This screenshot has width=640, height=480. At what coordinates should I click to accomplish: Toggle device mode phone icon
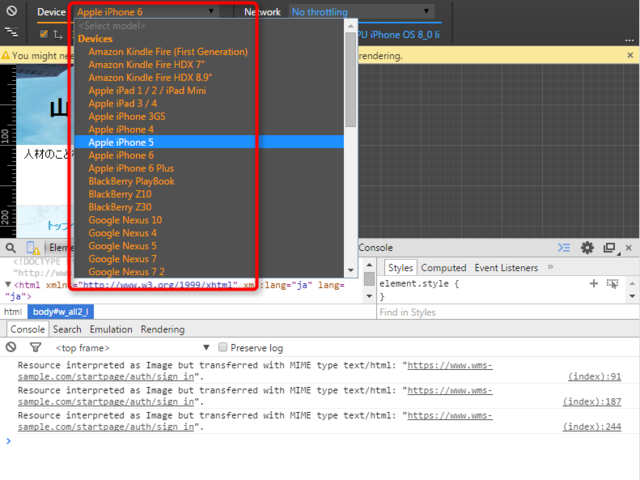(x=33, y=248)
